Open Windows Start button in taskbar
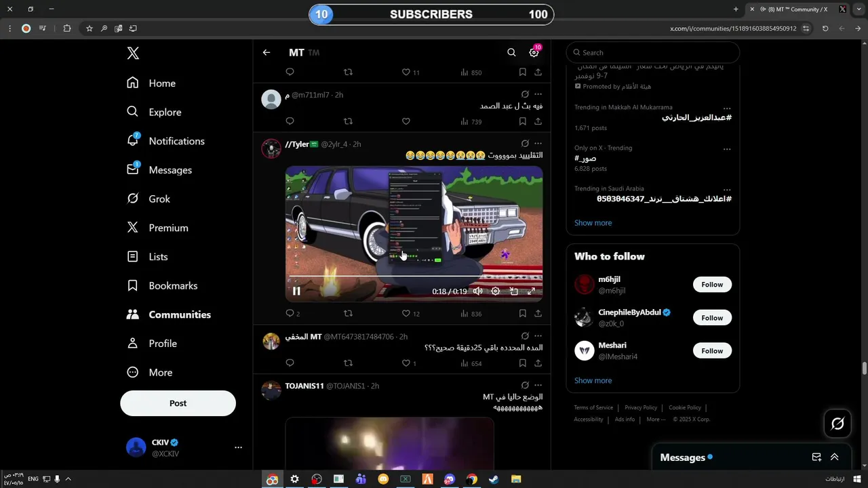 pyautogui.click(x=857, y=479)
